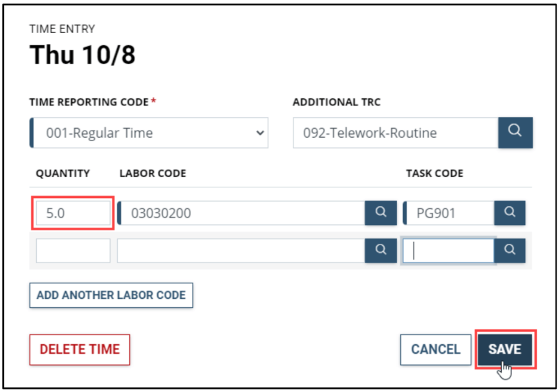Viewport: 558px width, 392px height.
Task: Click the empty labor code field
Action: pos(239,250)
